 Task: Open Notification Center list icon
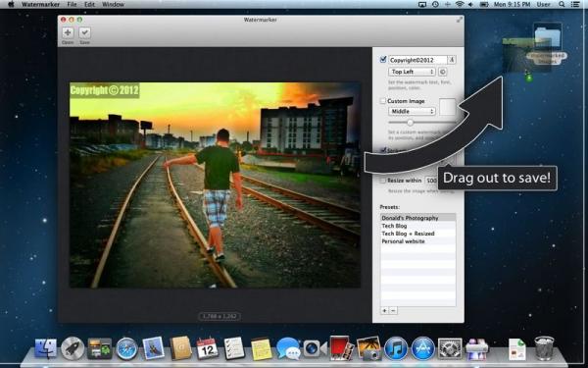click(x=575, y=5)
